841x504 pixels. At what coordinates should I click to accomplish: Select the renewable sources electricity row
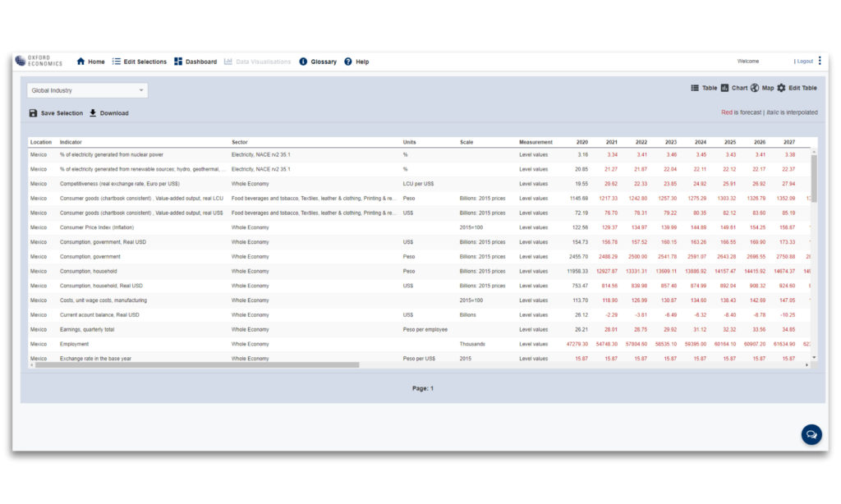[420, 169]
